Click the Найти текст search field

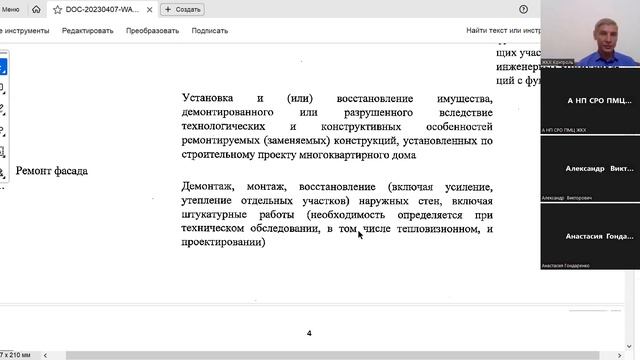(x=503, y=30)
